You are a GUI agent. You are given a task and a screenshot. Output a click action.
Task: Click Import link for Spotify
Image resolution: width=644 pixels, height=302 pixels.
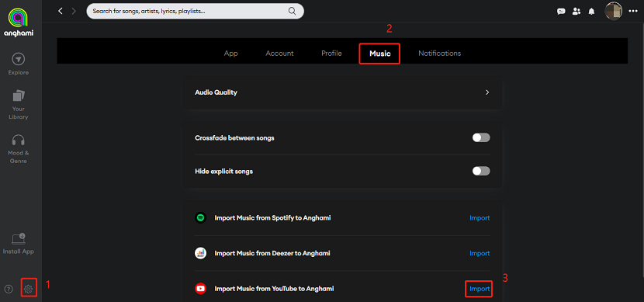(x=480, y=218)
